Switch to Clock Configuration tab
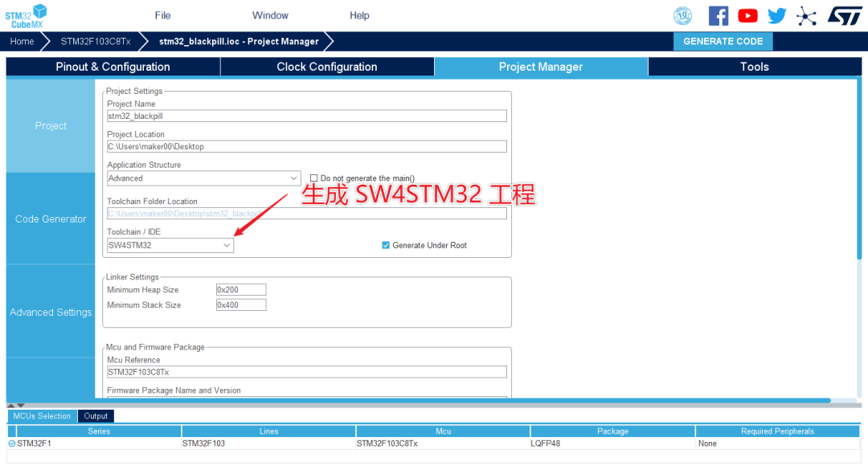The width and height of the screenshot is (868, 470). (327, 67)
